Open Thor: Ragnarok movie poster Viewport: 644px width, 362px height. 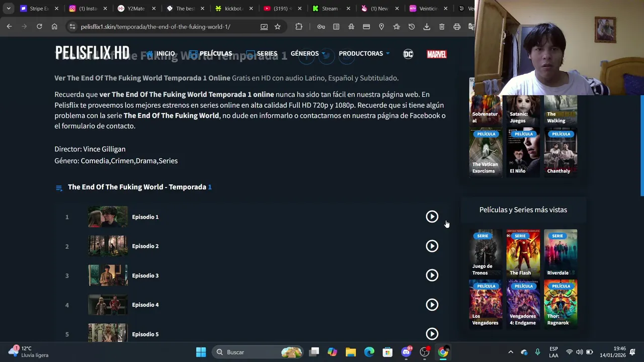click(560, 304)
